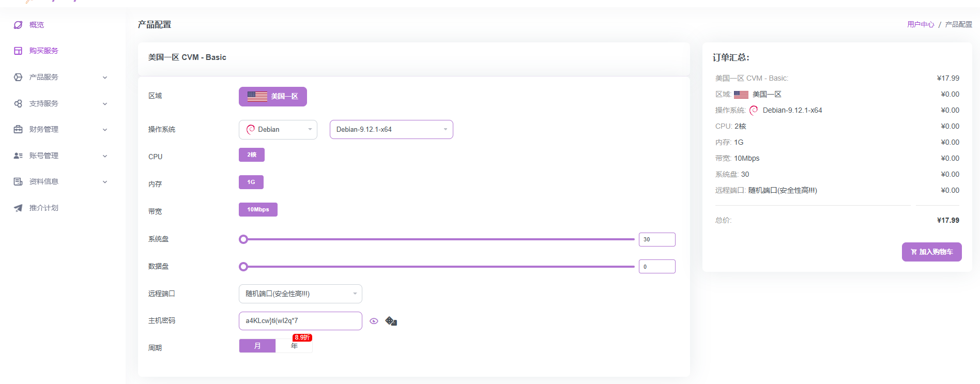Click the host password (主机密码) input field
Image resolution: width=980 pixels, height=384 pixels.
coord(300,321)
